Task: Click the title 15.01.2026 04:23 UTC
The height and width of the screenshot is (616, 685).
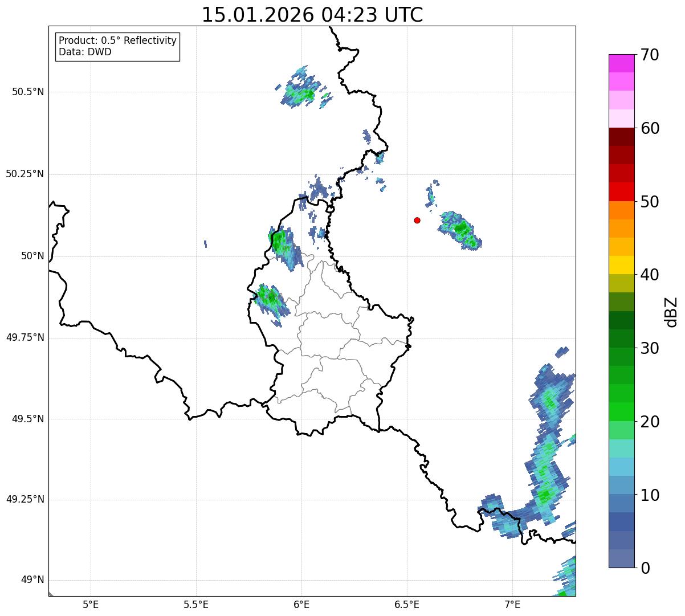Action: pos(312,15)
